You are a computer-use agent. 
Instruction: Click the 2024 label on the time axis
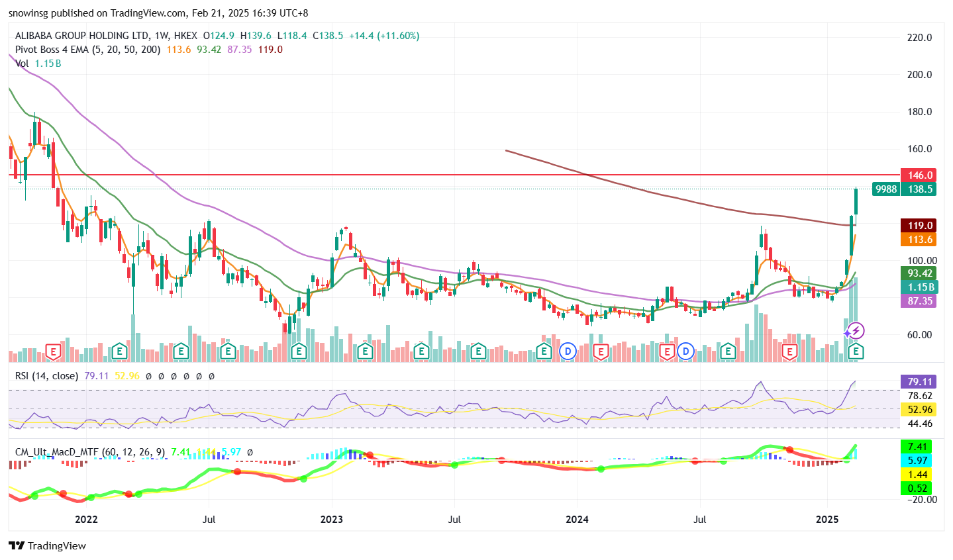[x=577, y=520]
